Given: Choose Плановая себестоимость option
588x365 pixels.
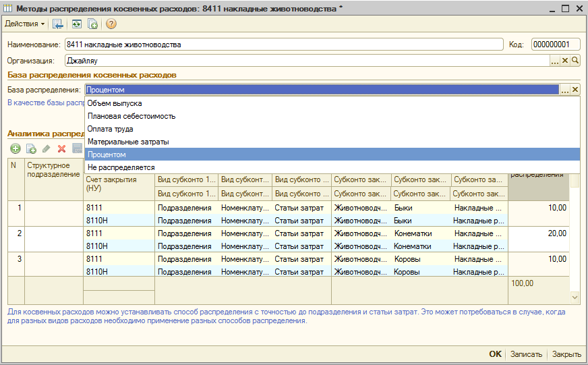Looking at the screenshot, I should tap(131, 116).
